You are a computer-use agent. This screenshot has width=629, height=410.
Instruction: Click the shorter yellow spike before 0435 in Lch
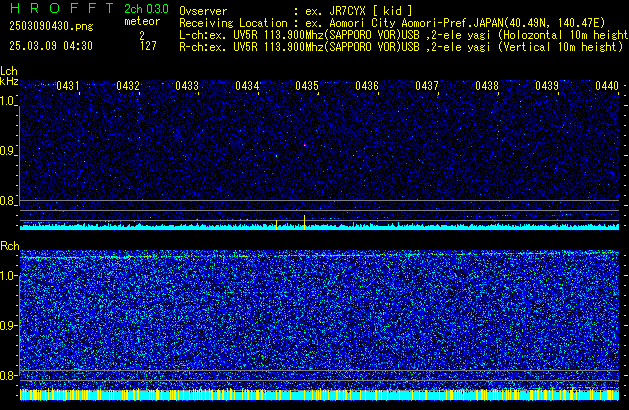276,224
